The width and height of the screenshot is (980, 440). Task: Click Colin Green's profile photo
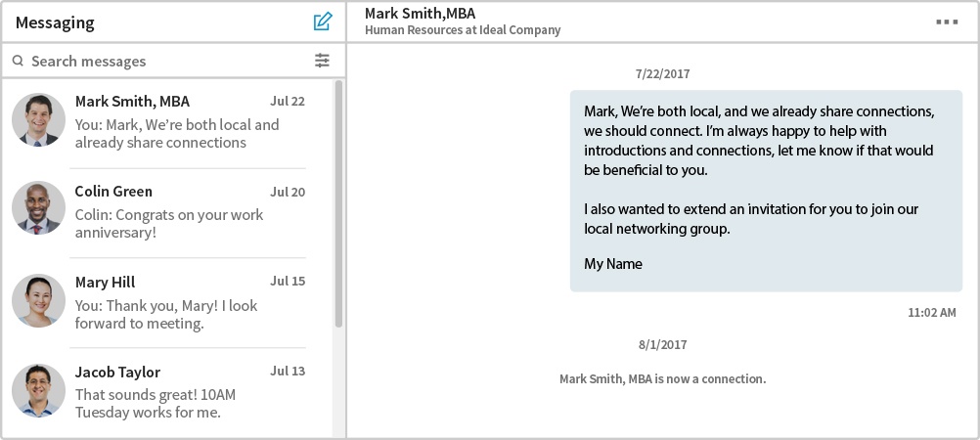38,208
